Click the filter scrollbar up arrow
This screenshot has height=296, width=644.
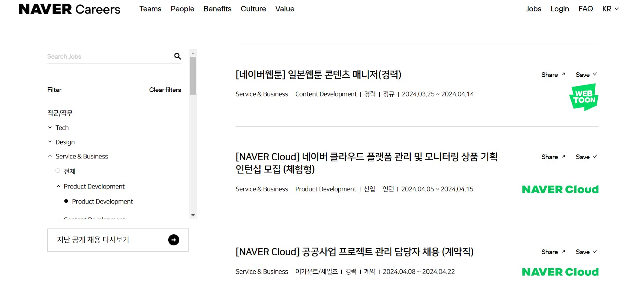click(x=193, y=53)
